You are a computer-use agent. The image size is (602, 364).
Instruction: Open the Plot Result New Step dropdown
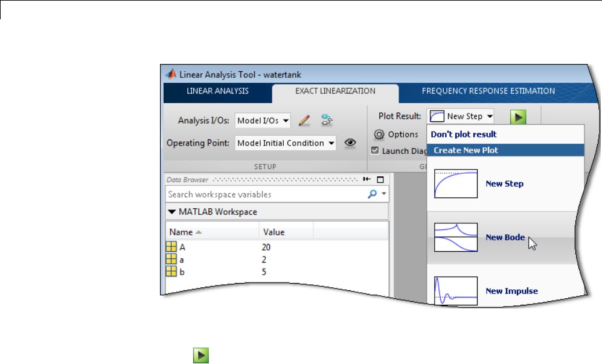461,117
